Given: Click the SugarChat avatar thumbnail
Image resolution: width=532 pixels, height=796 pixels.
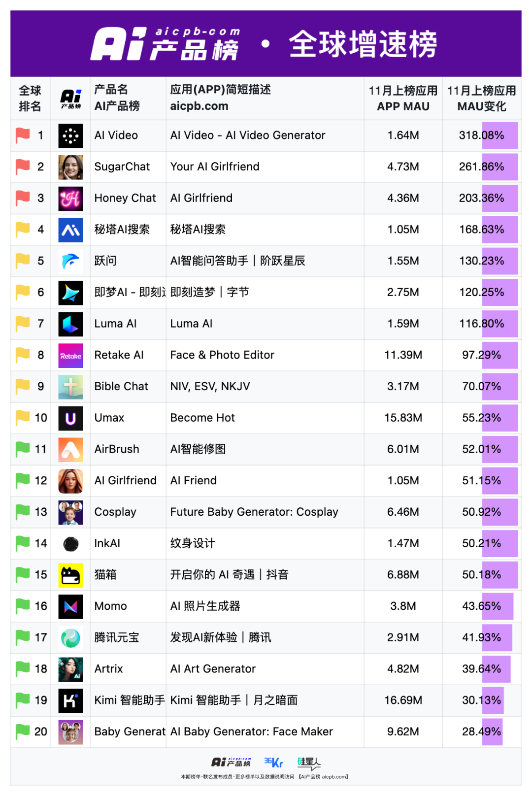Looking at the screenshot, I should 70,167.
